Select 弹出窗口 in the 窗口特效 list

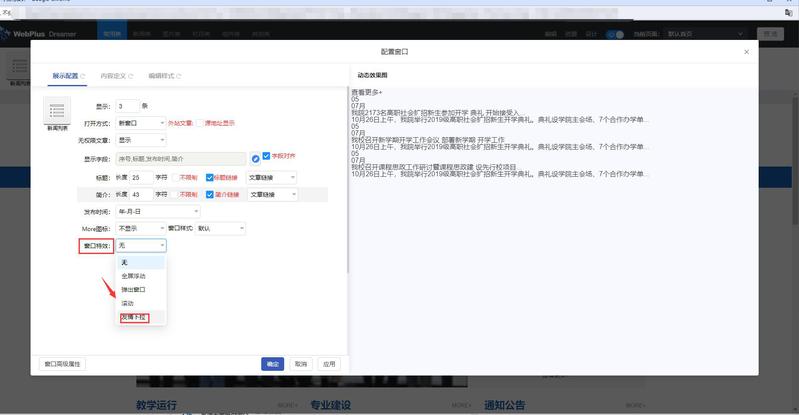pos(141,290)
